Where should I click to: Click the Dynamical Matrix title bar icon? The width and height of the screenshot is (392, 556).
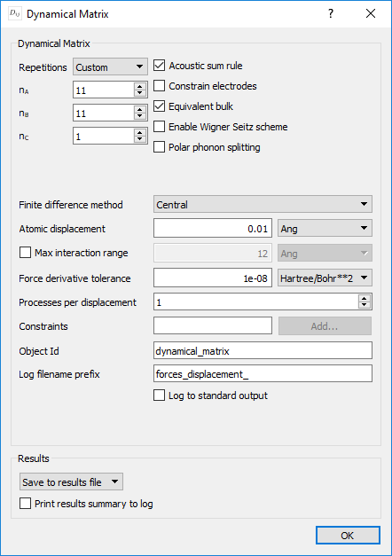15,14
